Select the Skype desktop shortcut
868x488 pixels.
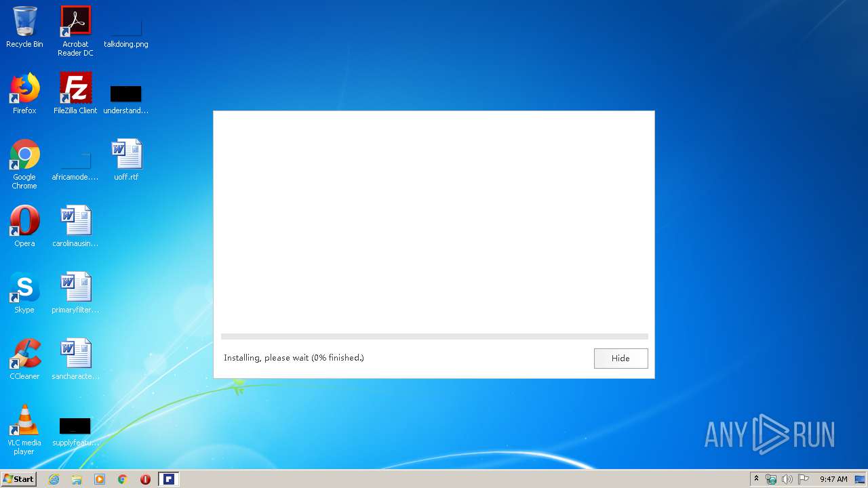(24, 293)
